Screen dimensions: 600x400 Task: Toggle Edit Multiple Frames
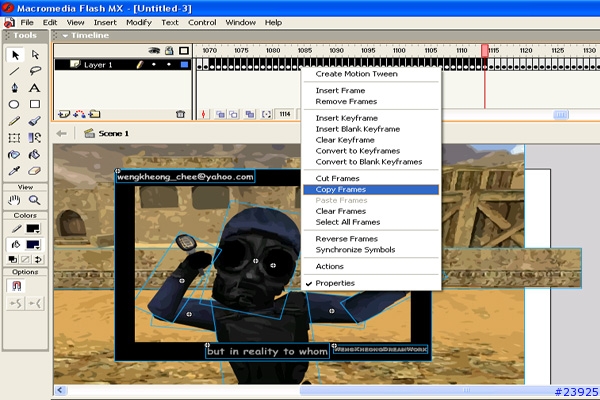(249, 114)
